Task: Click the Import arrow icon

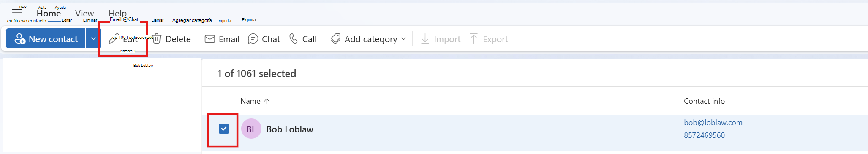Action: (425, 39)
